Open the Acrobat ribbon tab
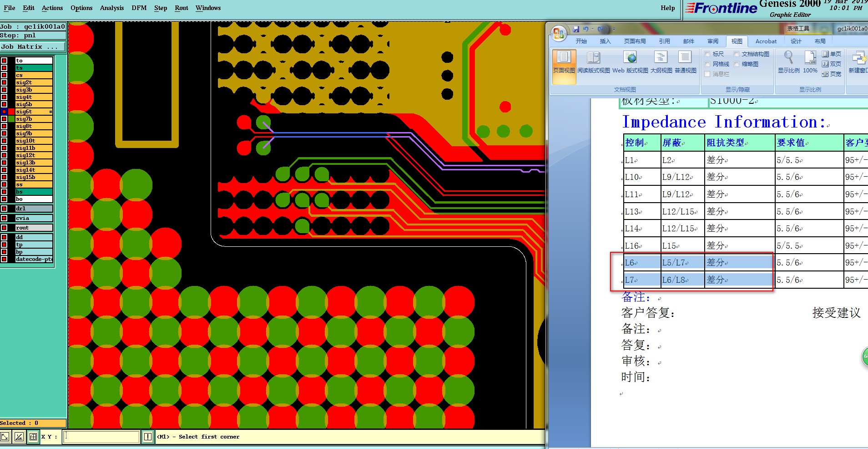 coord(766,41)
